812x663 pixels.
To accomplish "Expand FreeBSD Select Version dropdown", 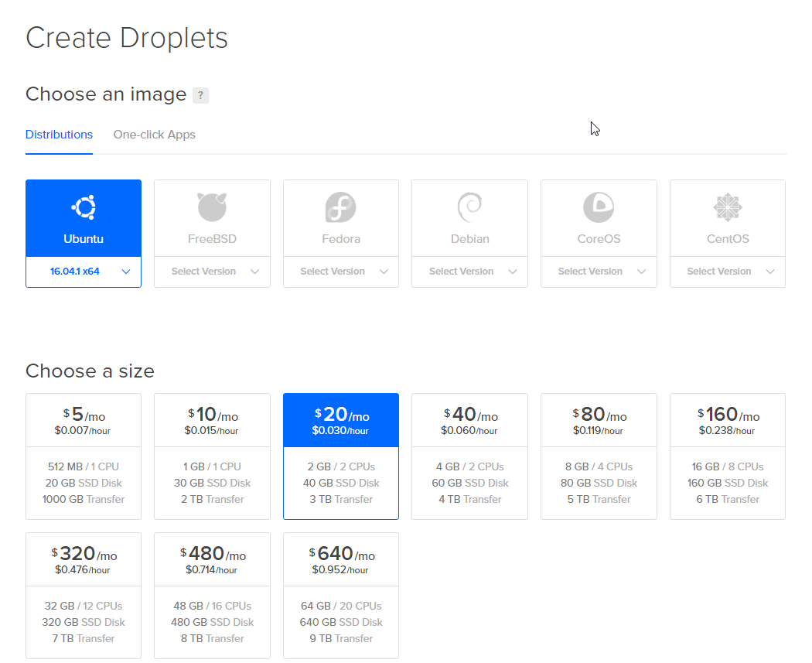I will 213,272.
